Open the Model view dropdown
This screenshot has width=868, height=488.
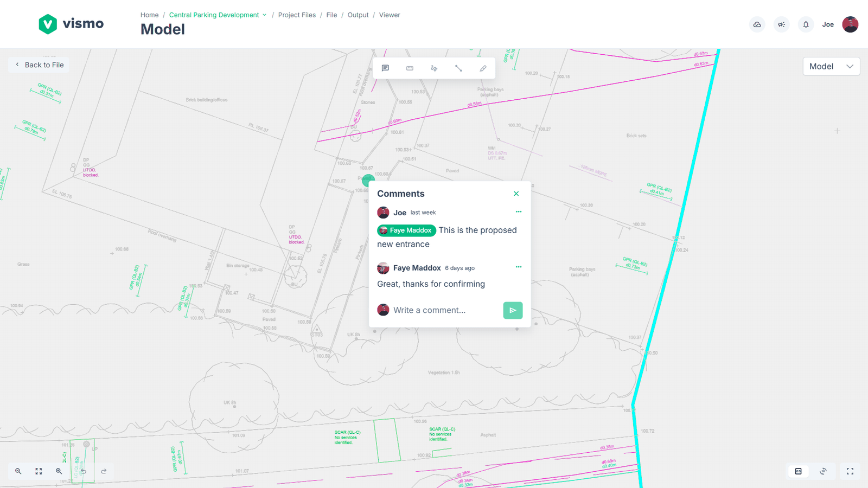[831, 66]
